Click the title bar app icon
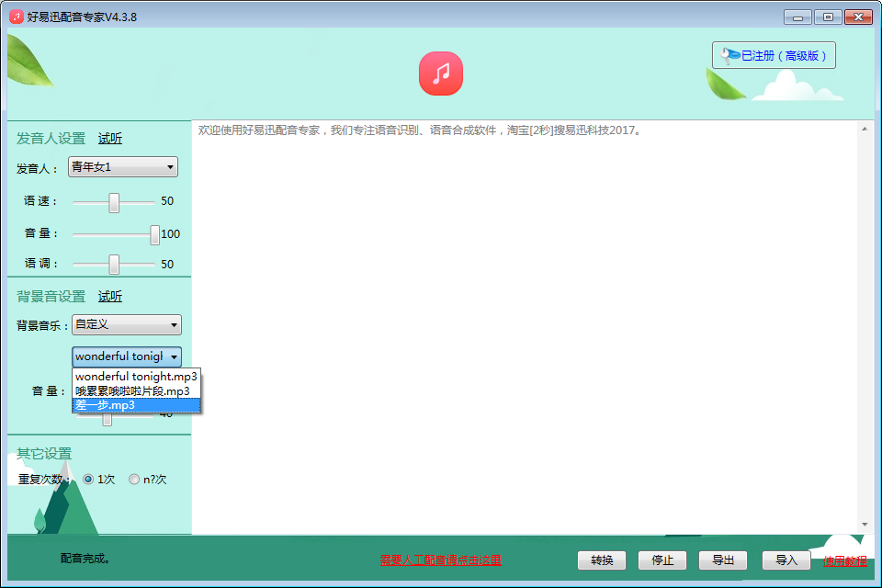The height and width of the screenshot is (588, 882). [x=16, y=17]
